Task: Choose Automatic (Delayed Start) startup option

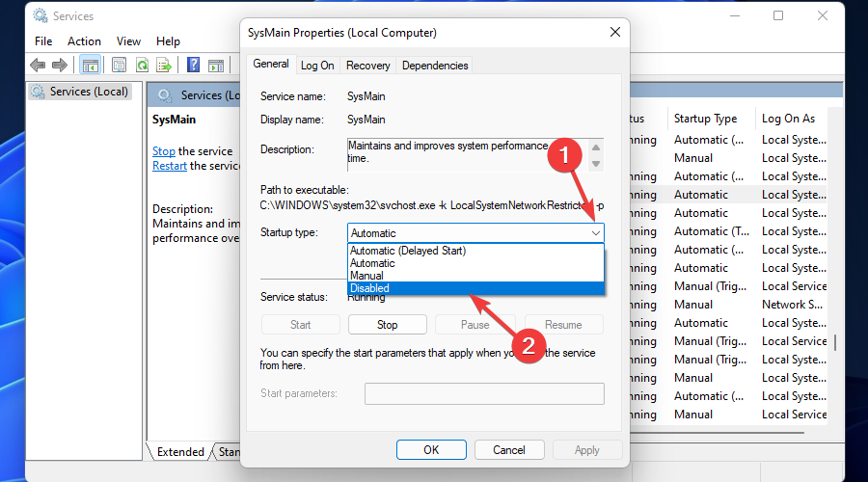Action: [x=475, y=251]
